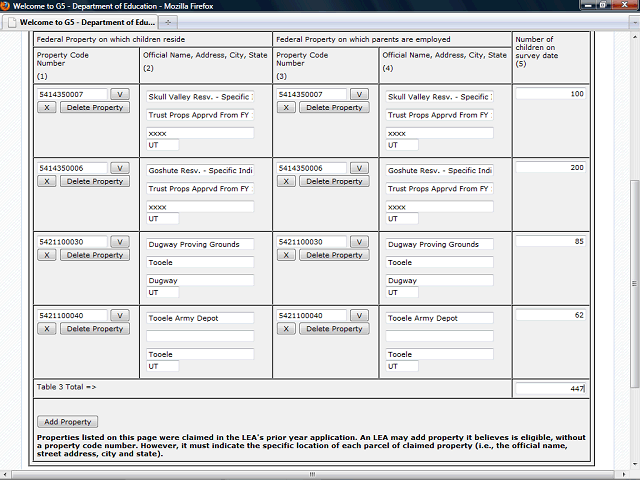Select the Welcome to G5 browser tab

click(81, 22)
